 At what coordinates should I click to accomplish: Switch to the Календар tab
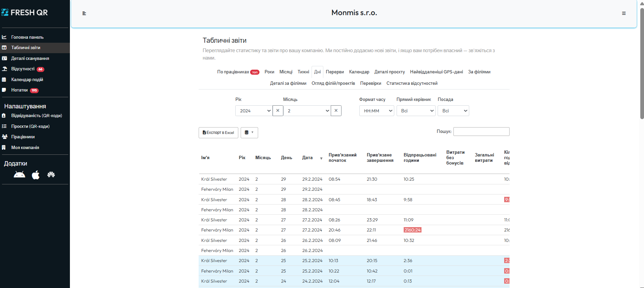coord(359,72)
